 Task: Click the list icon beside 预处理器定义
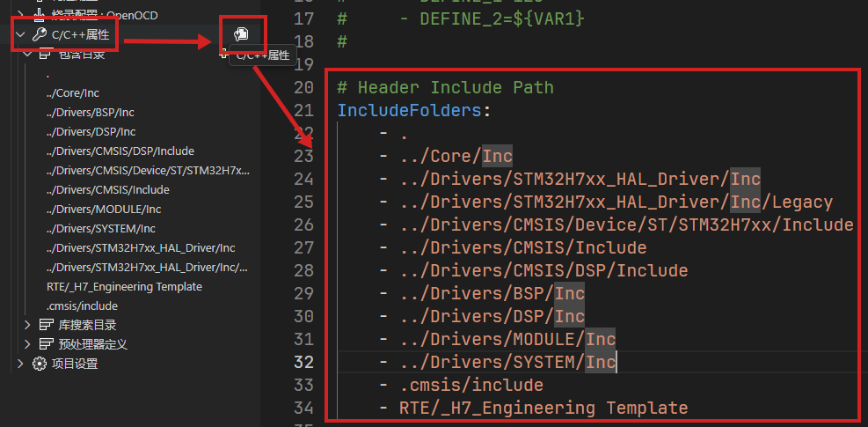pyautogui.click(x=47, y=344)
